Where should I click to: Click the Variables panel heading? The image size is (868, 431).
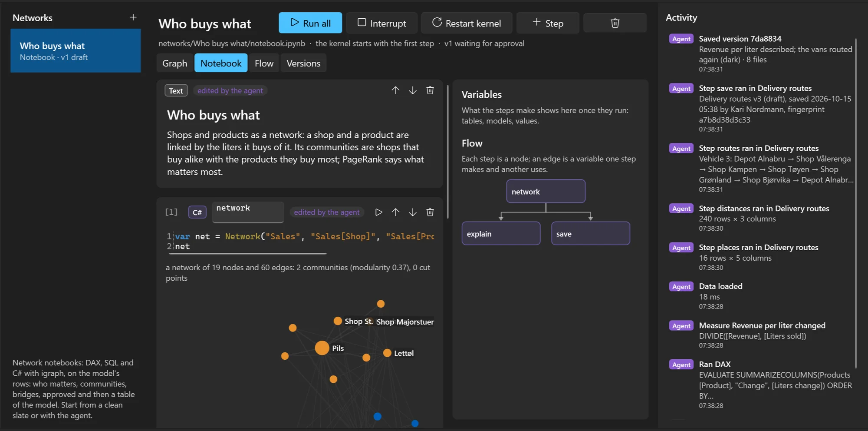482,94
